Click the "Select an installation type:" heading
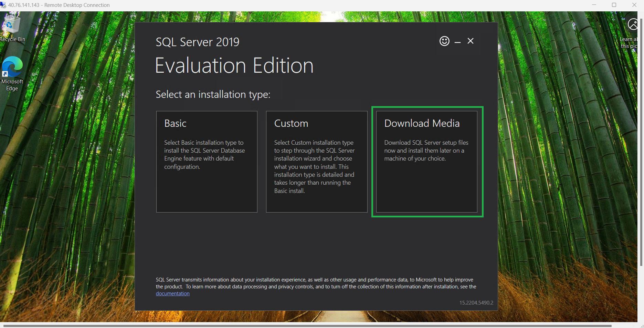This screenshot has width=644, height=328. click(213, 94)
